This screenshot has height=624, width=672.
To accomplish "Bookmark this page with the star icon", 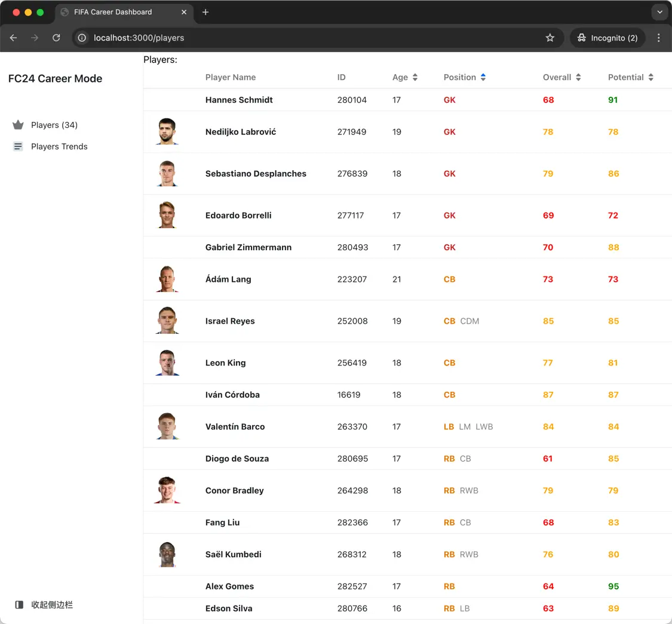I will (x=550, y=38).
